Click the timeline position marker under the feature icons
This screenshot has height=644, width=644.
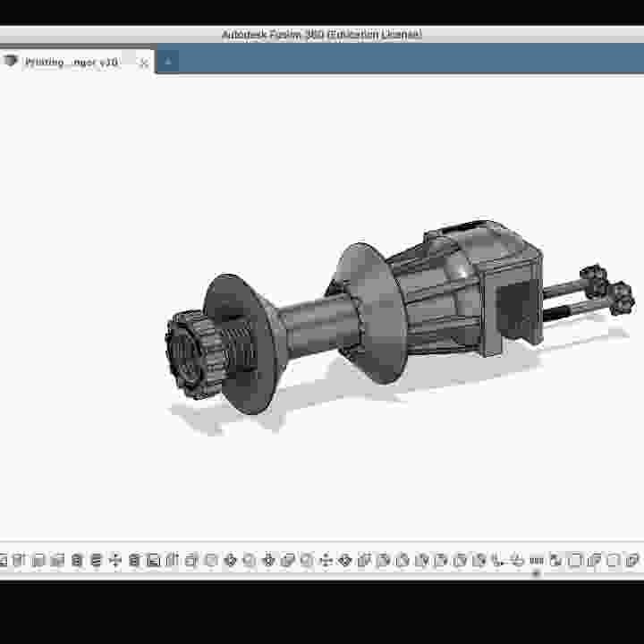pos(536,573)
